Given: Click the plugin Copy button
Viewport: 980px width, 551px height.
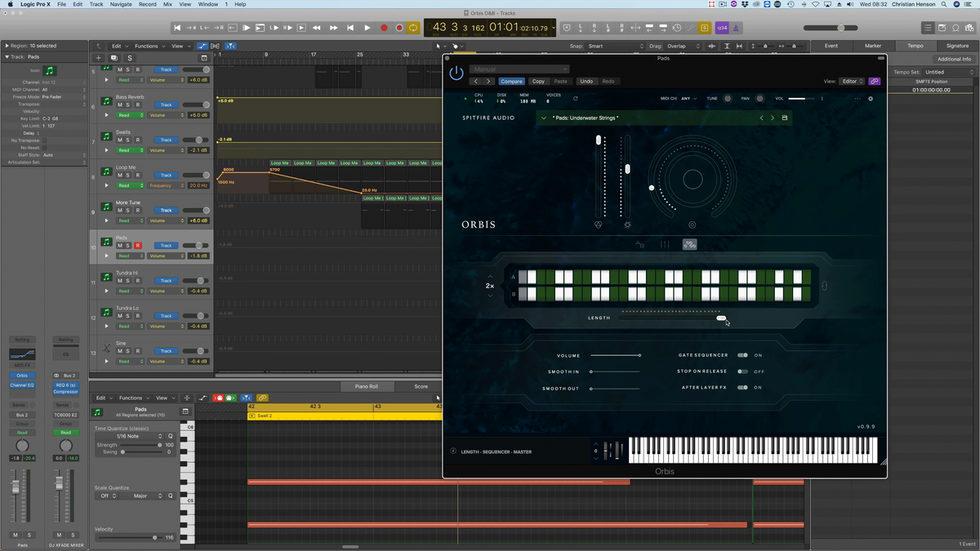Looking at the screenshot, I should click(538, 82).
